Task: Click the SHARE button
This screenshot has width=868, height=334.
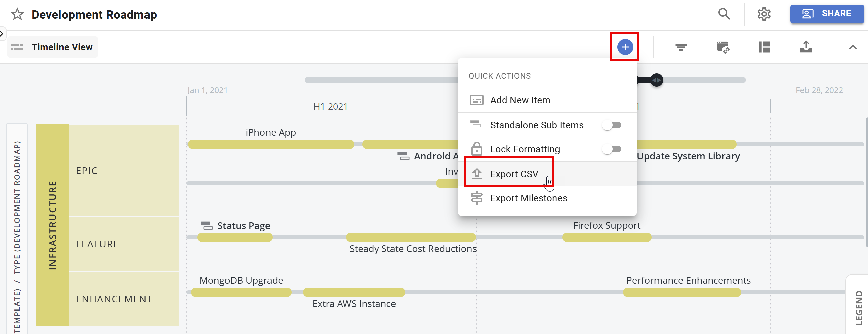Action: tap(827, 14)
